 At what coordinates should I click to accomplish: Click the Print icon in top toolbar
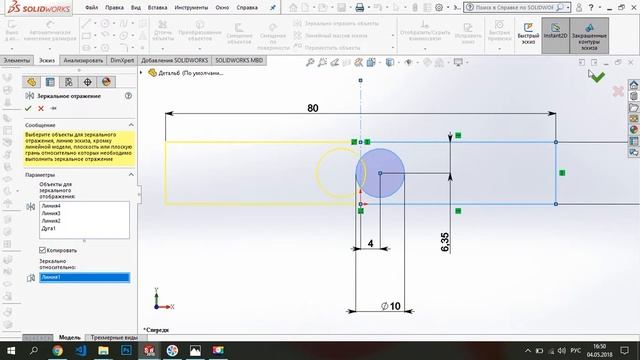click(x=360, y=7)
